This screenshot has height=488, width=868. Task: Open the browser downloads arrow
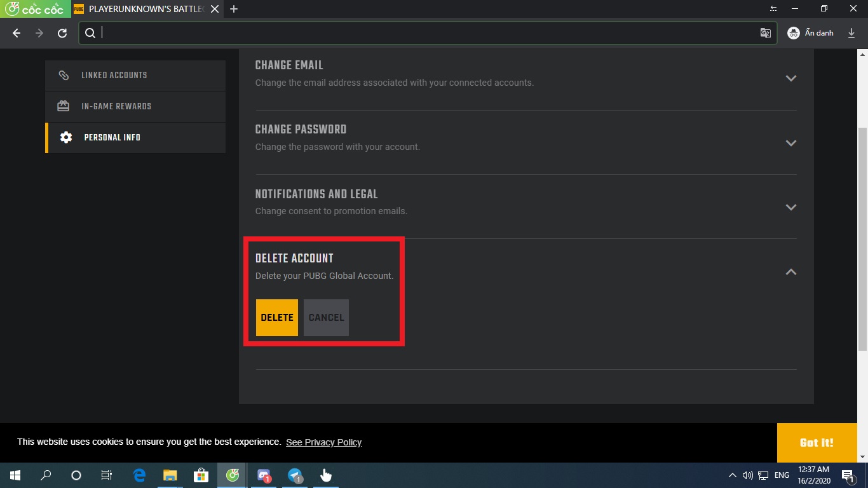point(851,33)
